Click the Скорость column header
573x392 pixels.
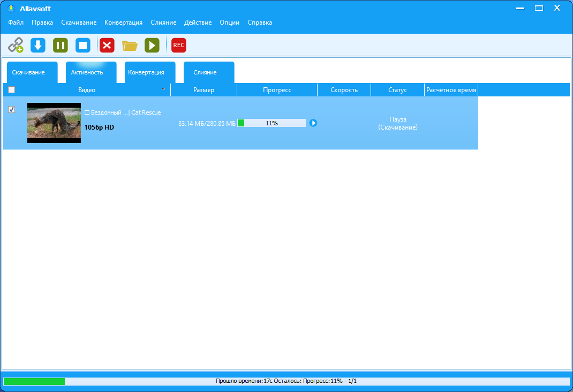tap(344, 90)
